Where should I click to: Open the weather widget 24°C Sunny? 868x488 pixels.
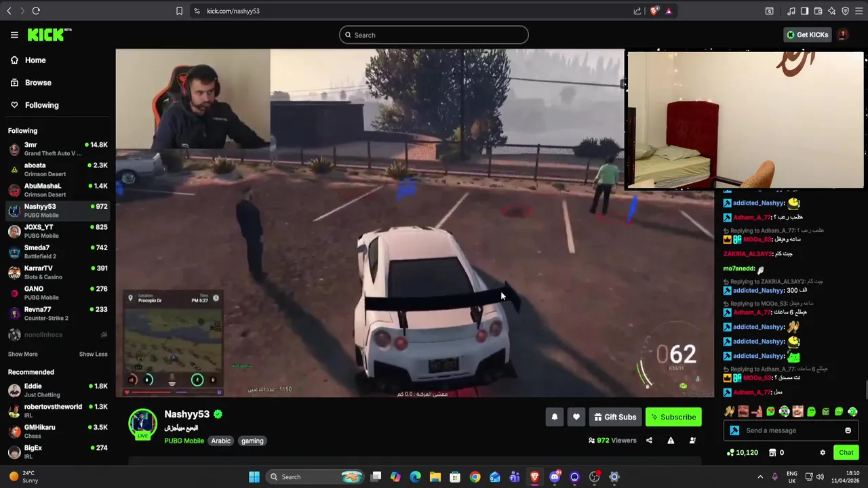pyautogui.click(x=23, y=476)
